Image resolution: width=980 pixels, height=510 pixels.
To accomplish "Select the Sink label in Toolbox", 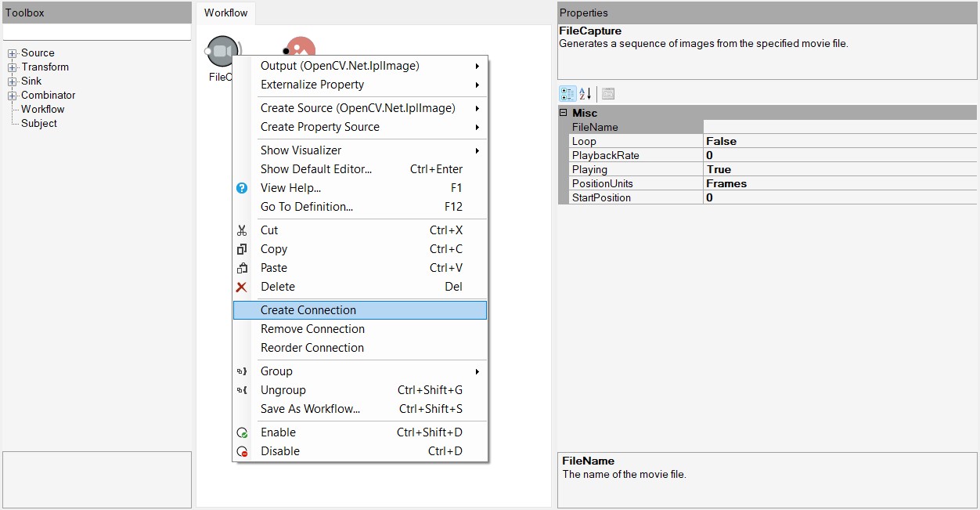I will 31,81.
